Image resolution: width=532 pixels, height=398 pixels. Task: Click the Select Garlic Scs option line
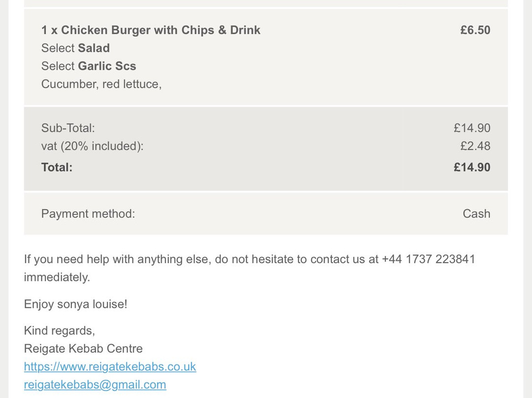coord(89,66)
